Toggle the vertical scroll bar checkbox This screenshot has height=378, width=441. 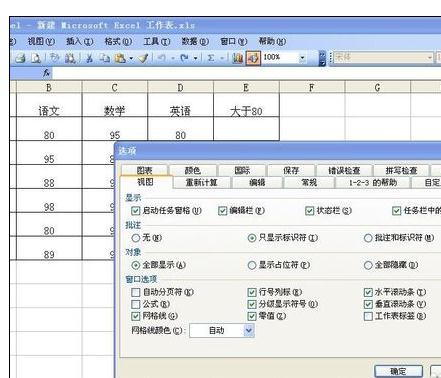click(368, 304)
